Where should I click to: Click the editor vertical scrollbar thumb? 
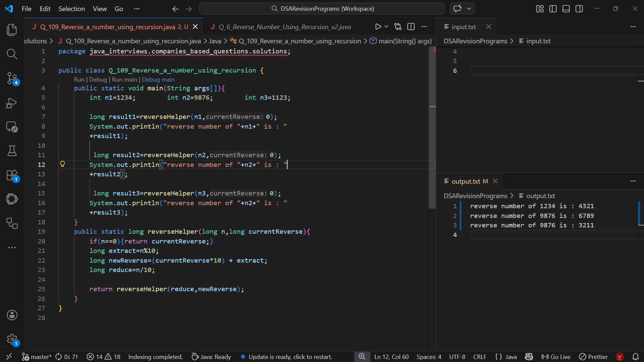click(x=432, y=128)
